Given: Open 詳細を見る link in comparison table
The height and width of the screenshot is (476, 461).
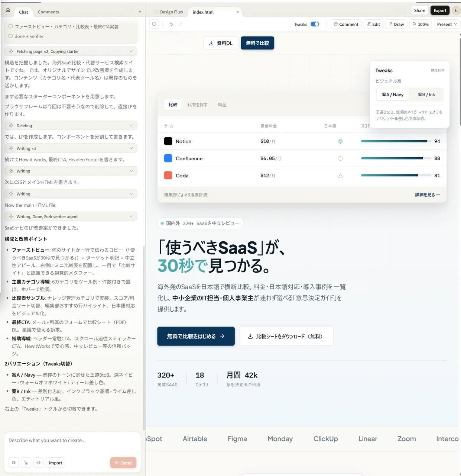Looking at the screenshot, I should coord(428,194).
